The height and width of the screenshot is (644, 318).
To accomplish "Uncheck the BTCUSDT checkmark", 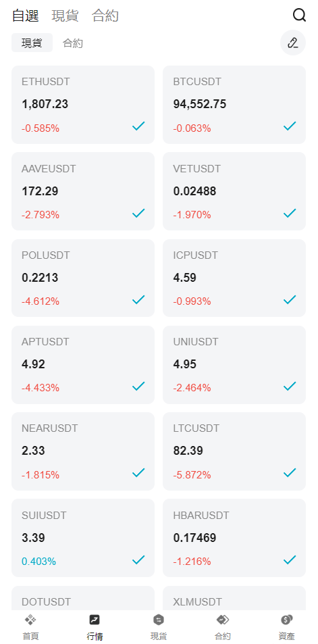I will [290, 126].
